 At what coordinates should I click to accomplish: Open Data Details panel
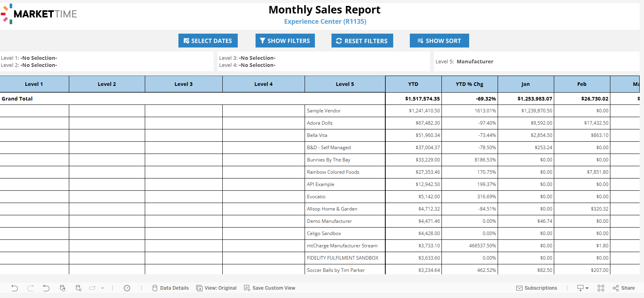click(170, 288)
